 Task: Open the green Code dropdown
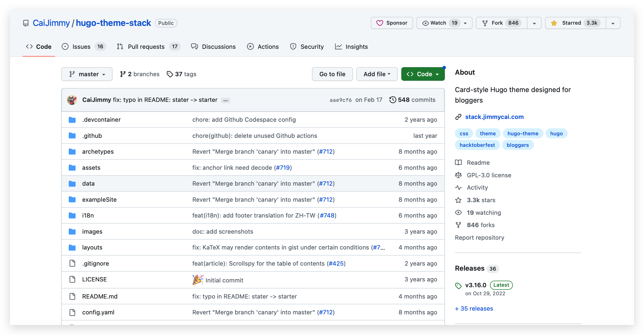tap(423, 74)
